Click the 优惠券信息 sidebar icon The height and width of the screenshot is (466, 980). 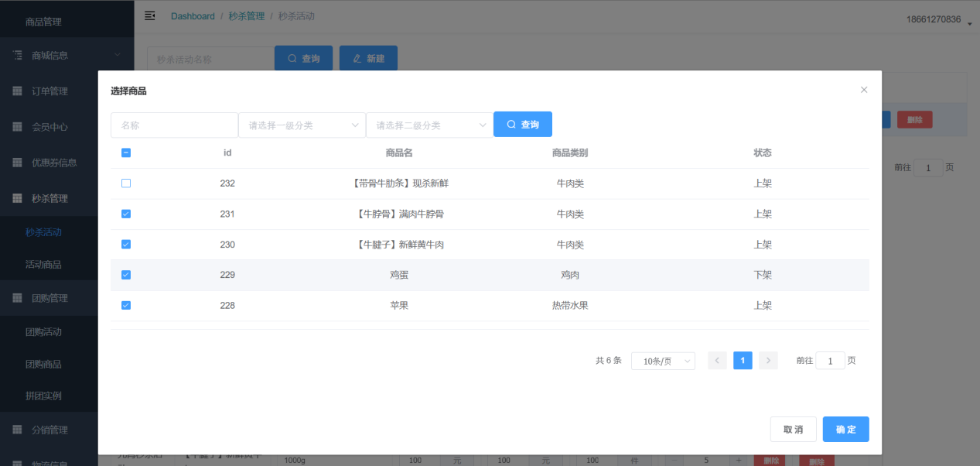(17, 163)
